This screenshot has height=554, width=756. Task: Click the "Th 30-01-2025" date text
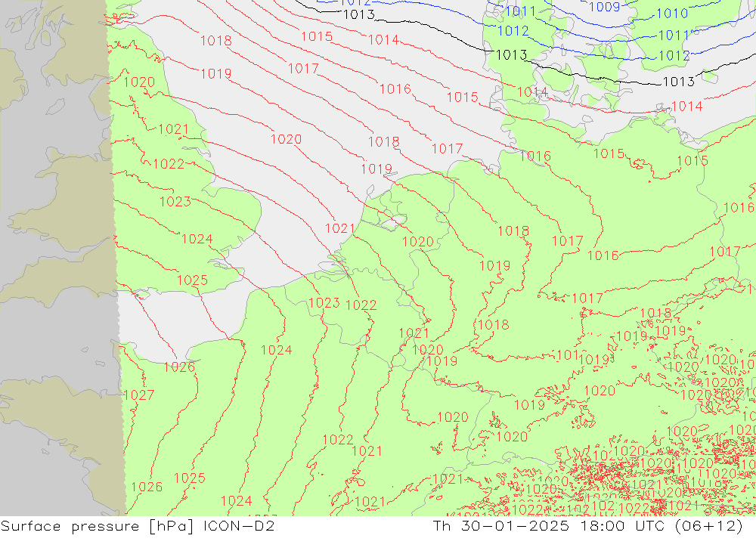(501, 525)
